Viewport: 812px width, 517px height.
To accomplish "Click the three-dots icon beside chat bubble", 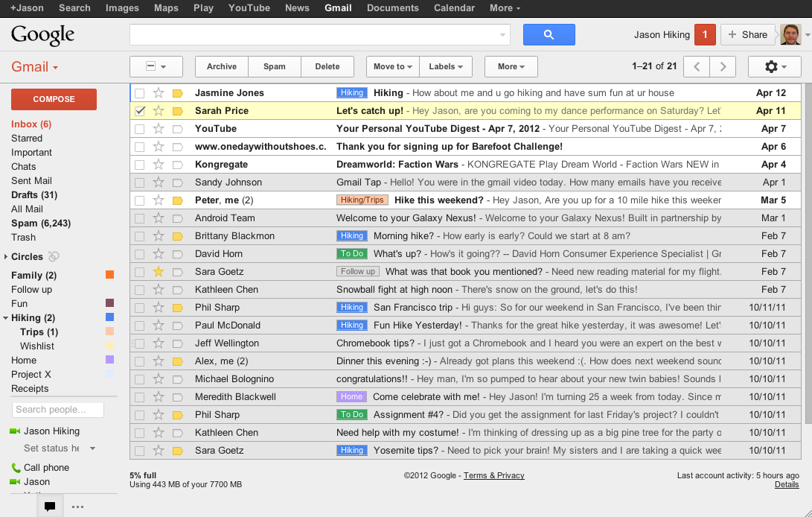I will pyautogui.click(x=77, y=507).
